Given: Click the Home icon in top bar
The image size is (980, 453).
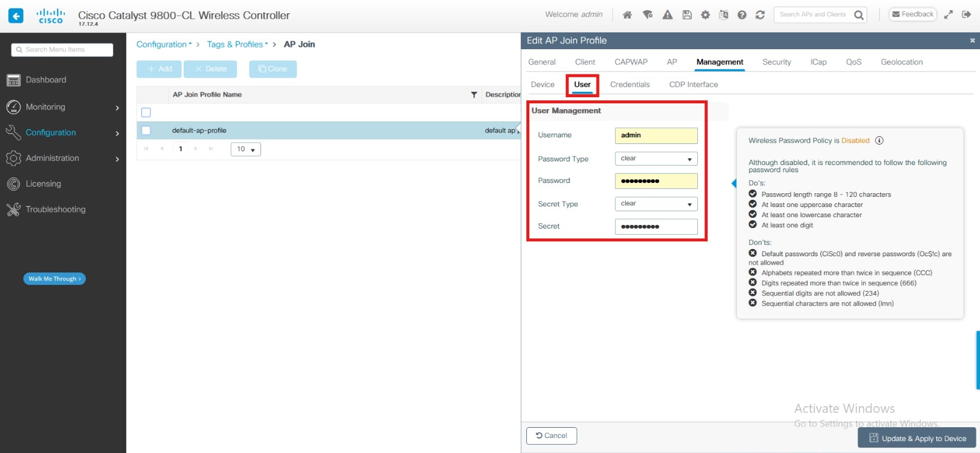Looking at the screenshot, I should pyautogui.click(x=627, y=15).
